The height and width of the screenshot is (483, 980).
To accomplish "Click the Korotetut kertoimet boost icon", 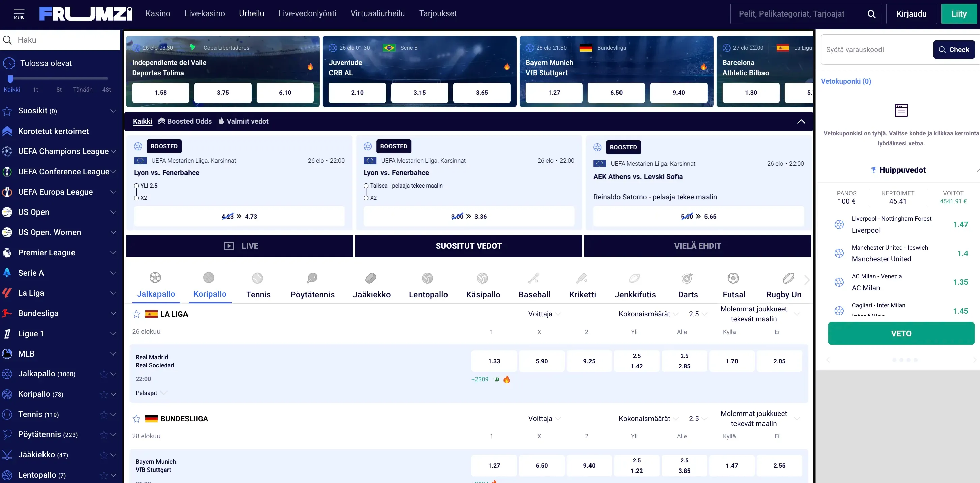I will [7, 131].
